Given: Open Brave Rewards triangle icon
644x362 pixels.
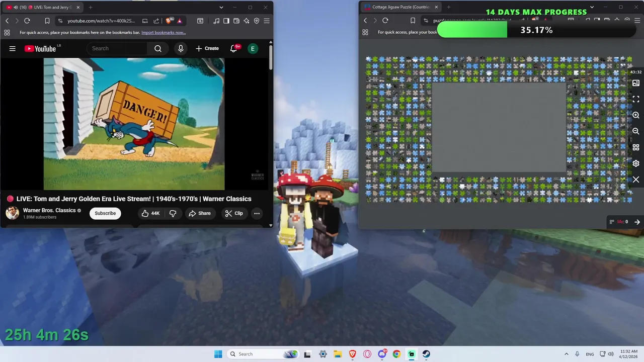Looking at the screenshot, I should pyautogui.click(x=179, y=21).
